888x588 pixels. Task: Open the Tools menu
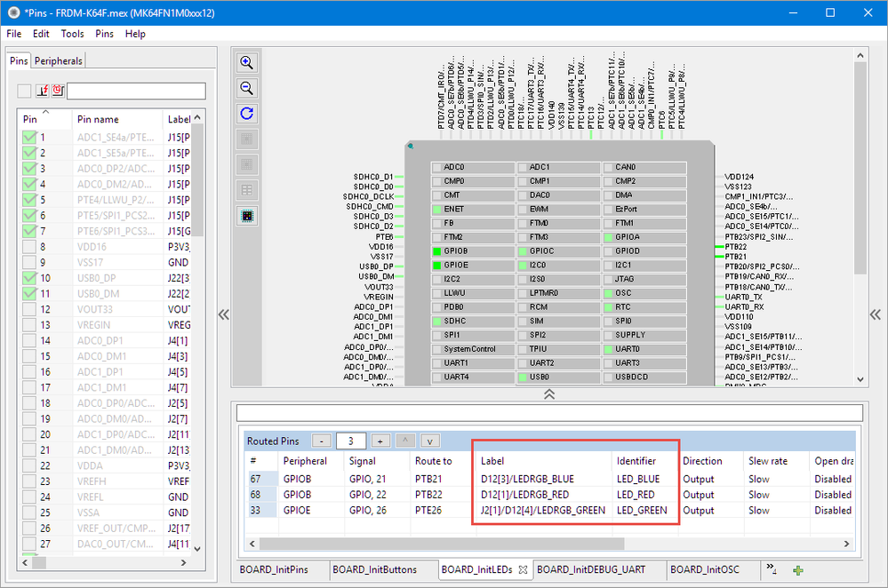click(x=72, y=34)
